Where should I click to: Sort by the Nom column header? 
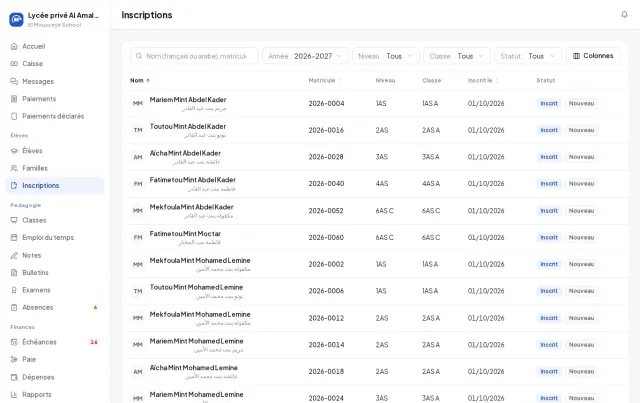click(x=140, y=80)
